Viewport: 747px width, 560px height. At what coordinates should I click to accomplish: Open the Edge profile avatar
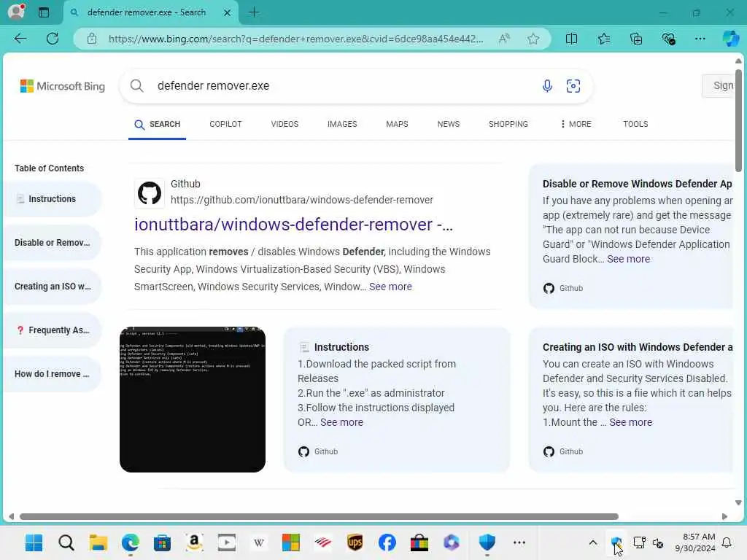click(16, 12)
